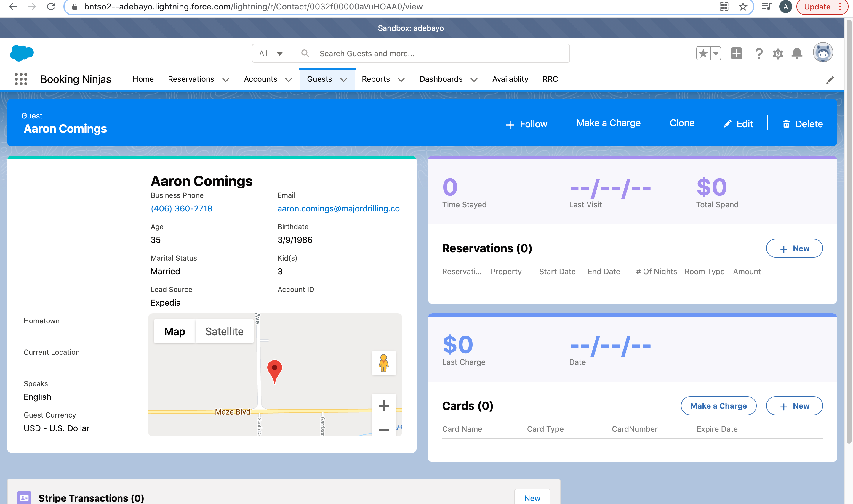853x504 pixels.
Task: Click the lock icon in address bar
Action: [75, 7]
